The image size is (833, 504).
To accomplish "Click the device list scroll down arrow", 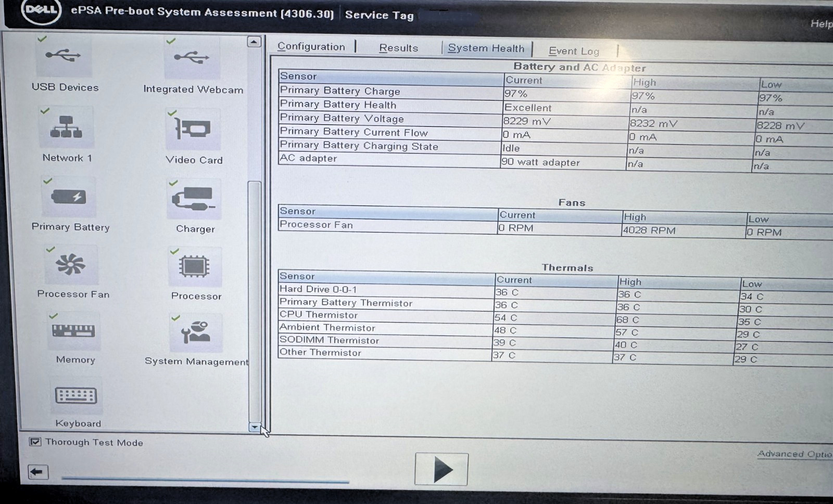I will [x=255, y=427].
